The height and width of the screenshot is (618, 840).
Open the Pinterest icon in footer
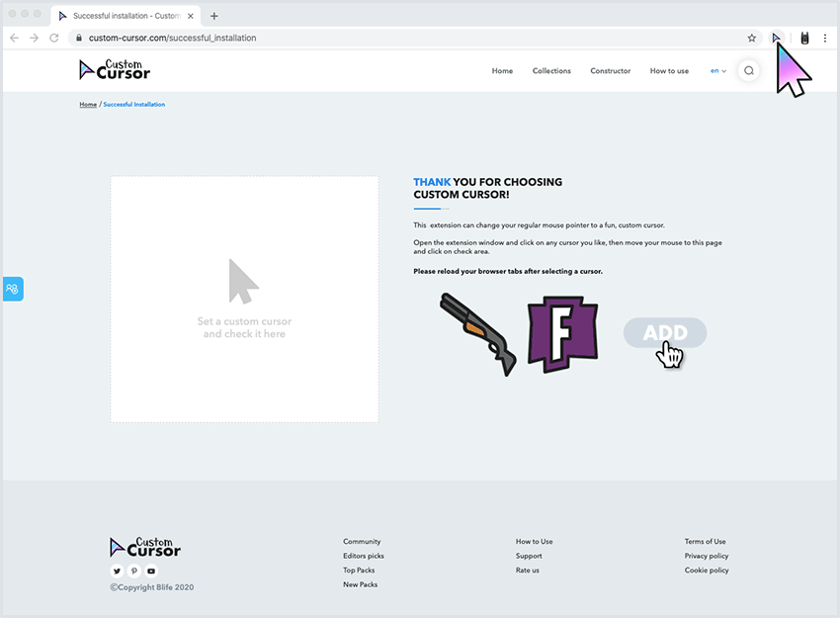(x=134, y=571)
